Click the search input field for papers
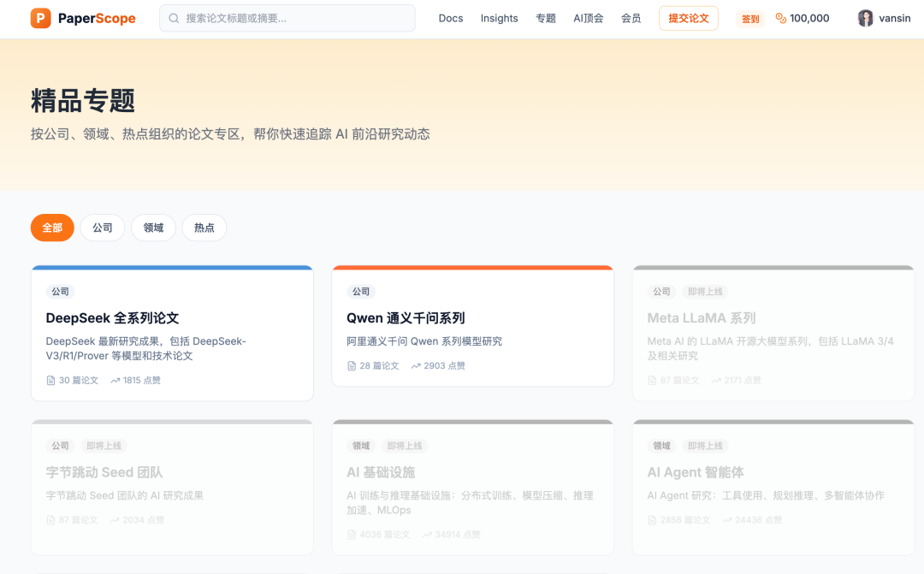The image size is (924, 574). click(x=287, y=18)
